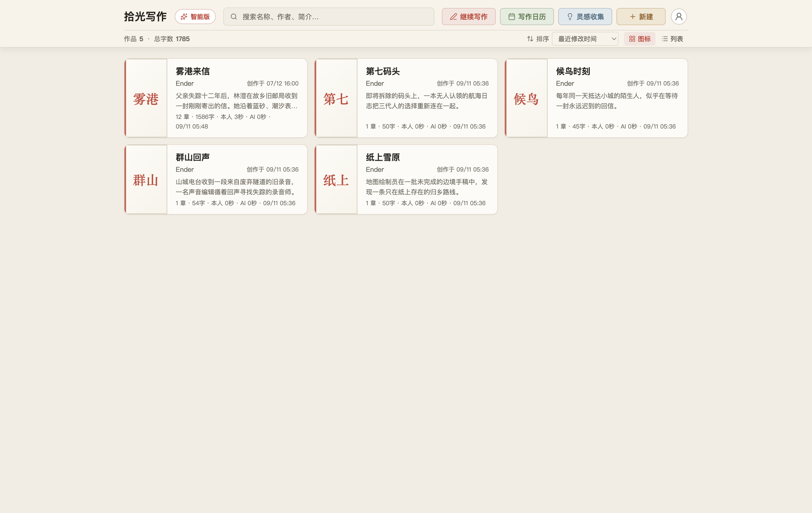Click description starting 每年同一天抵达小城
The width and height of the screenshot is (812, 513).
[x=617, y=101]
